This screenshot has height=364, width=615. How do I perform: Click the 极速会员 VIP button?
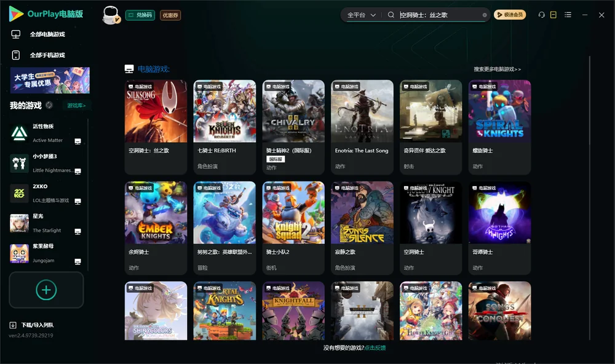509,15
